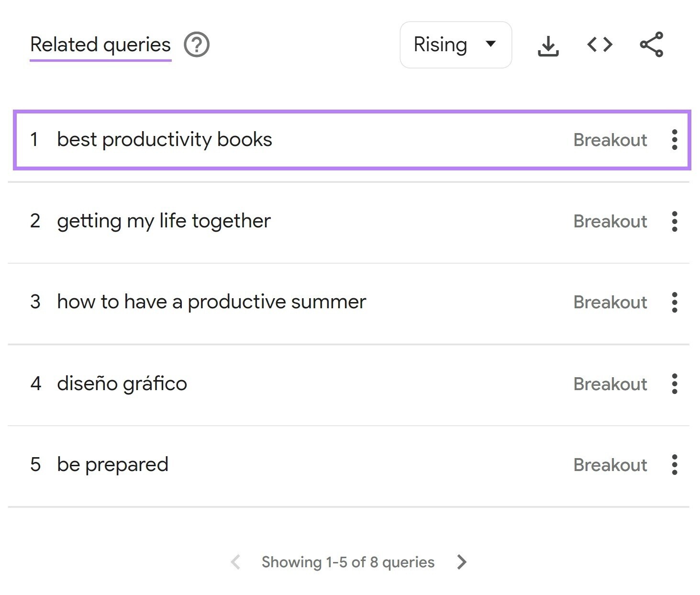
Task: Open options menu for 'getting my life together'
Action: coord(674,221)
